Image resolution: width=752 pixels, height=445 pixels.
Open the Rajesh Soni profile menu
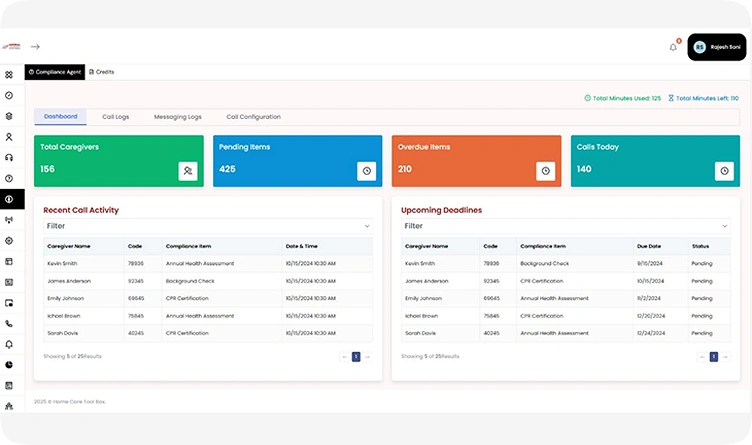[717, 47]
